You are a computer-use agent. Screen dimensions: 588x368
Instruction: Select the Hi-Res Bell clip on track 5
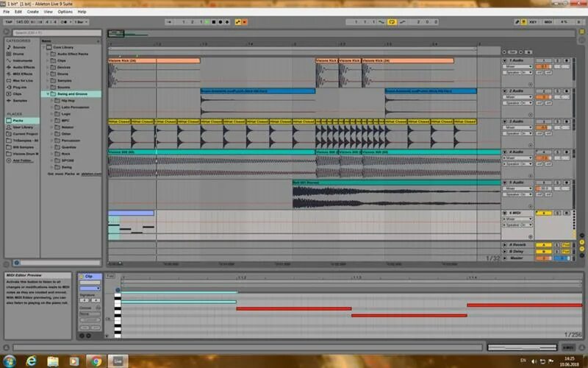click(396, 183)
